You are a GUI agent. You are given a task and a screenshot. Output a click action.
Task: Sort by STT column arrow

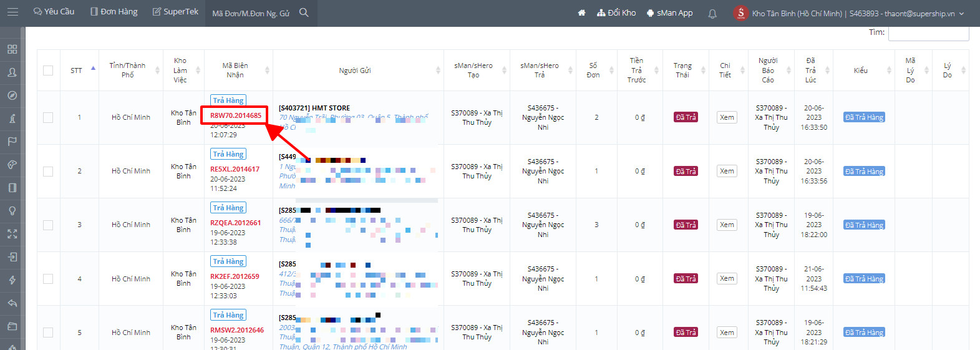click(94, 68)
